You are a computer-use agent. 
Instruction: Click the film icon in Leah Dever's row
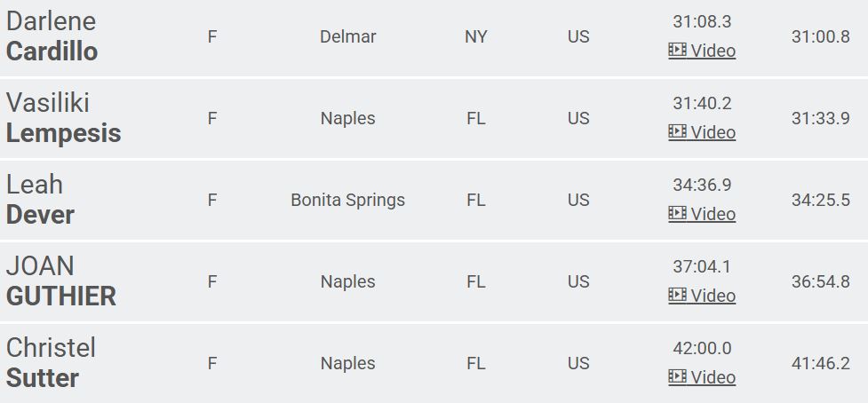pos(677,214)
